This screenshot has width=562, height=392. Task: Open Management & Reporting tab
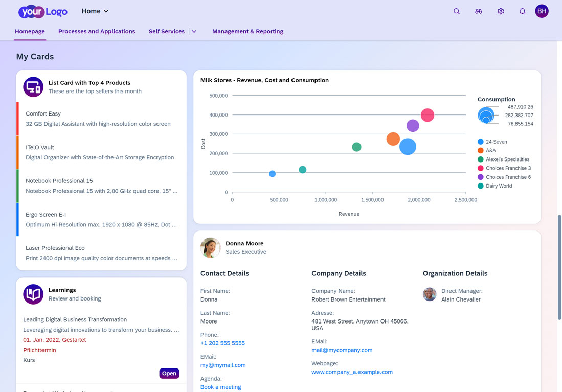tap(248, 31)
